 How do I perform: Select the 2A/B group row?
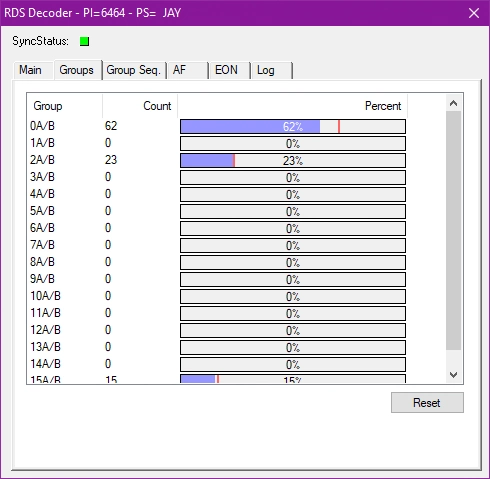(217, 160)
